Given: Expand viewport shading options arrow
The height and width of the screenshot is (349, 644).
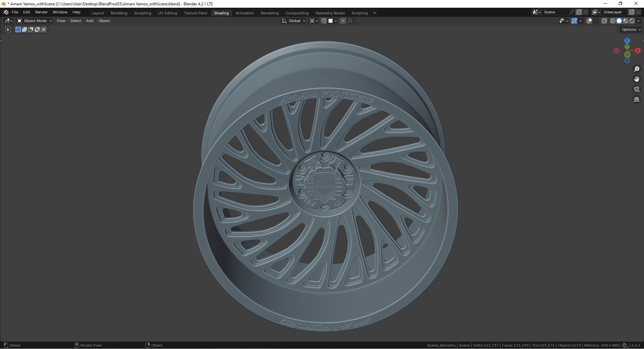Looking at the screenshot, I should coord(638,21).
